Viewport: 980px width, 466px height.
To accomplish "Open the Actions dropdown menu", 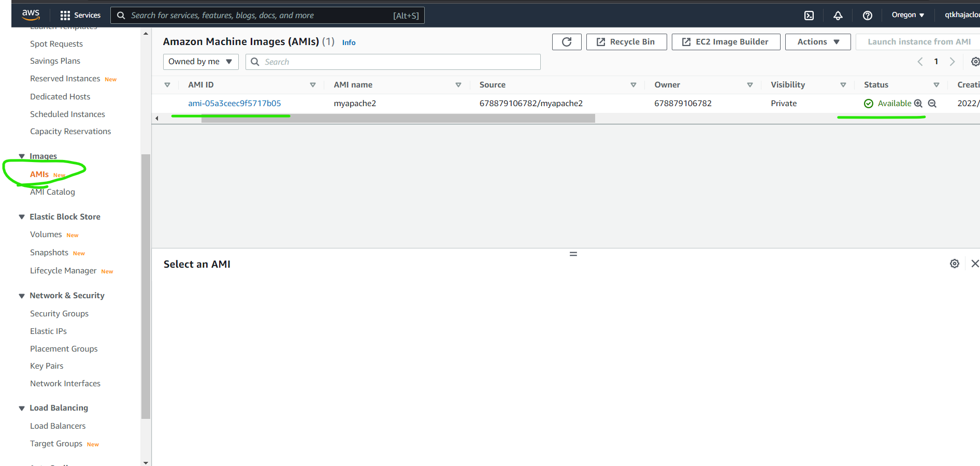I will 818,42.
